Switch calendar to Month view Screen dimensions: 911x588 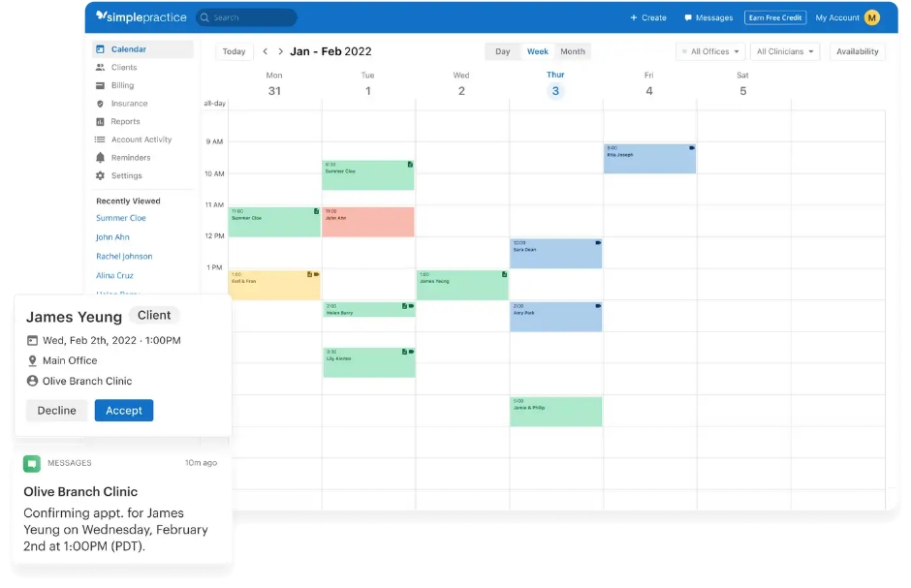pyautogui.click(x=572, y=51)
